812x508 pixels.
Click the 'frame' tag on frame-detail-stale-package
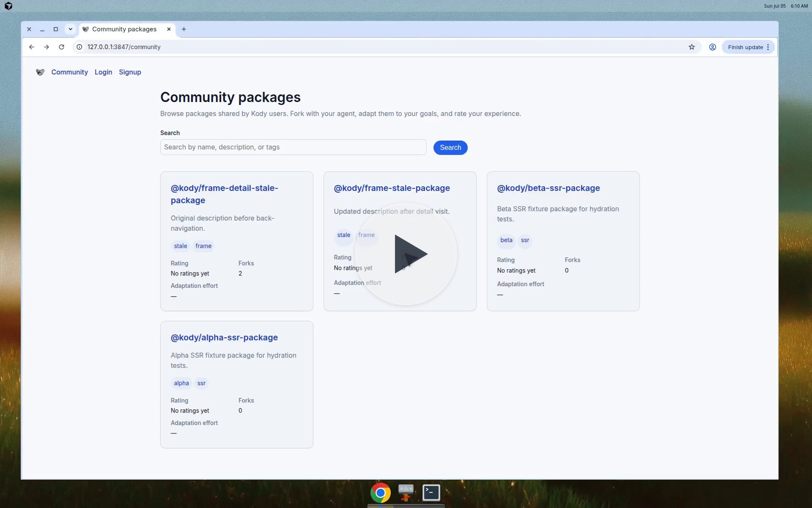pyautogui.click(x=203, y=246)
